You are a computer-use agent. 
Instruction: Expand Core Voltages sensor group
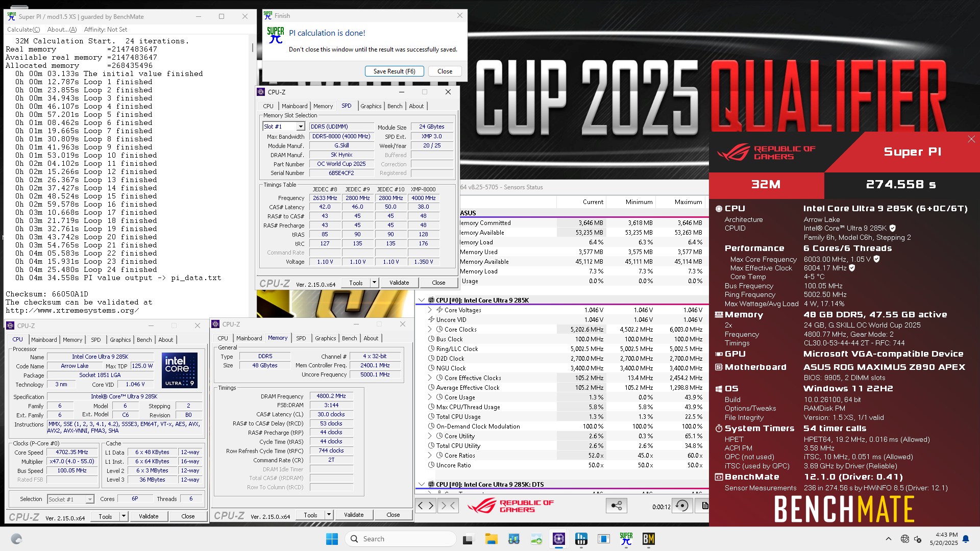click(x=430, y=310)
